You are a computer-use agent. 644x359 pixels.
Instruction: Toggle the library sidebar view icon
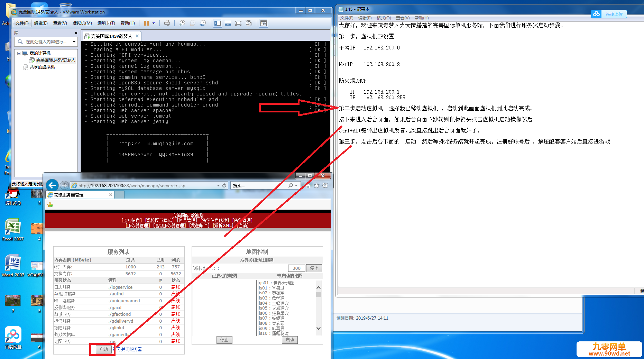(218, 23)
